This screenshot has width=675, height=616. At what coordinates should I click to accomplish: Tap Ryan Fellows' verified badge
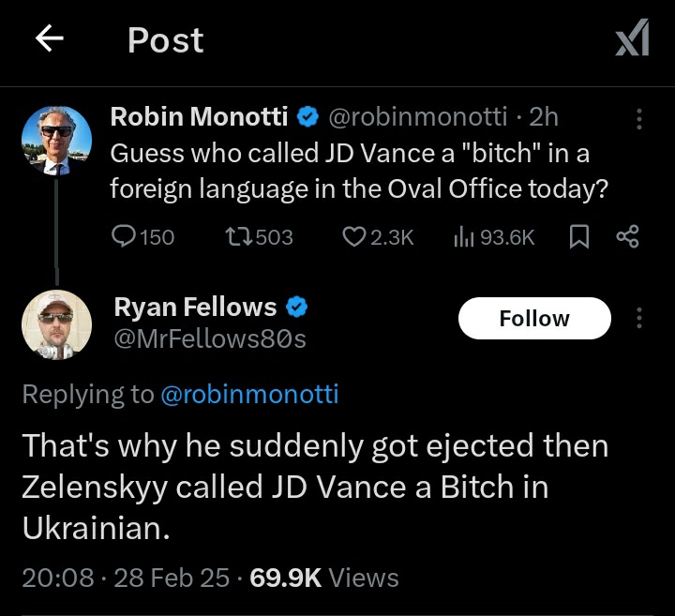coord(297,307)
